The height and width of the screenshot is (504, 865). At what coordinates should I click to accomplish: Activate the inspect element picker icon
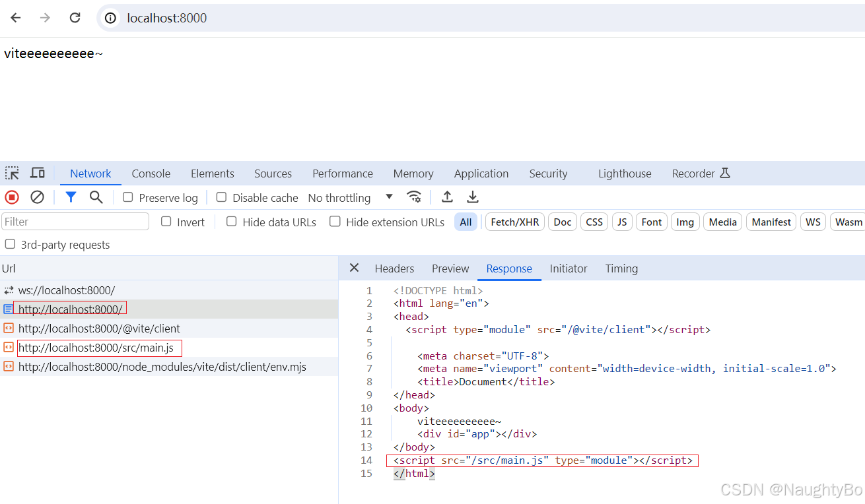(13, 173)
